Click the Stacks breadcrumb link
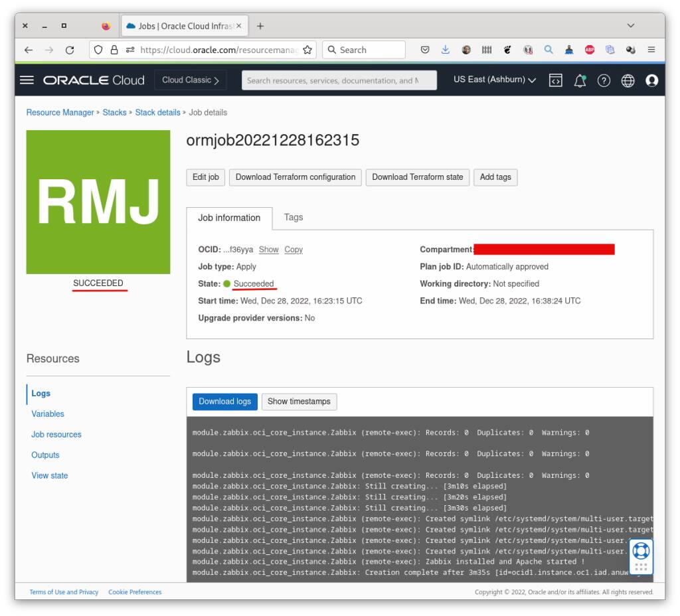680x616 pixels. click(x=114, y=112)
